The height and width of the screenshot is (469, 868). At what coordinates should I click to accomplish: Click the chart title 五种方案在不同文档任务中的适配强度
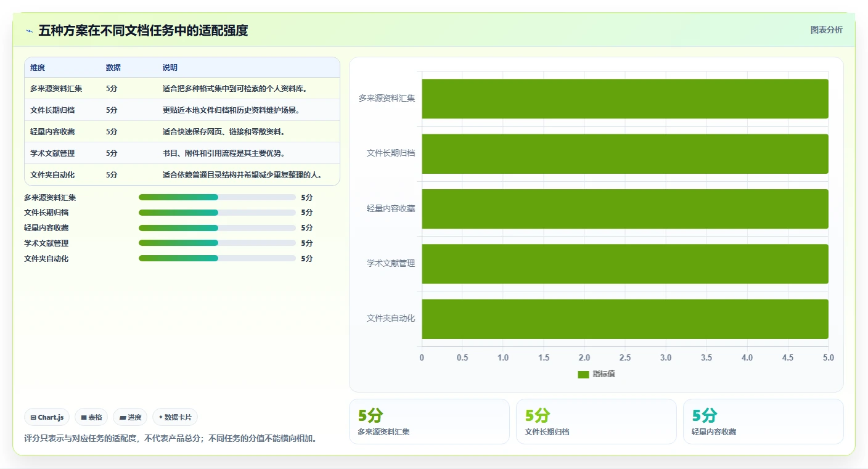point(143,30)
